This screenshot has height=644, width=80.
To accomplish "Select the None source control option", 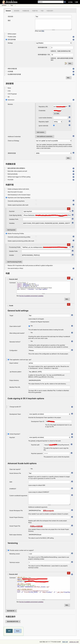I will pyautogui.click(x=6, y=88).
